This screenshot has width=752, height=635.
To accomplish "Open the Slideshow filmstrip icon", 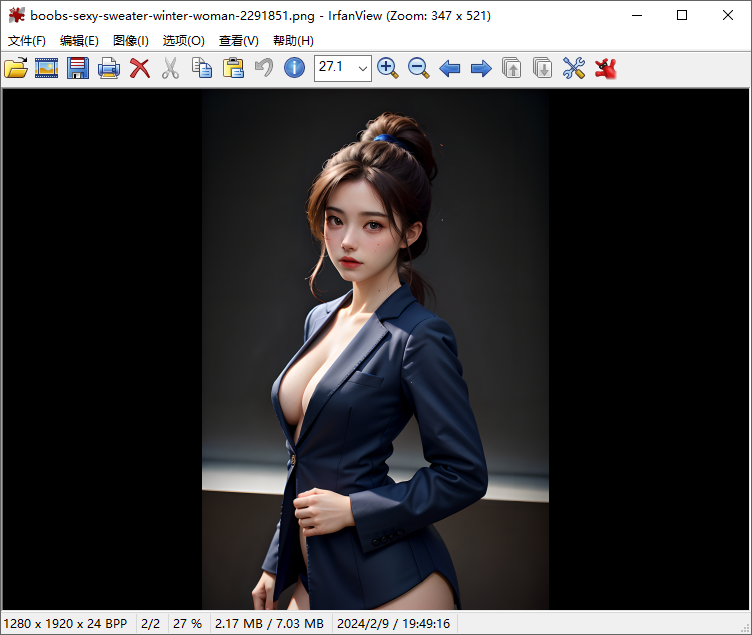I will point(47,68).
